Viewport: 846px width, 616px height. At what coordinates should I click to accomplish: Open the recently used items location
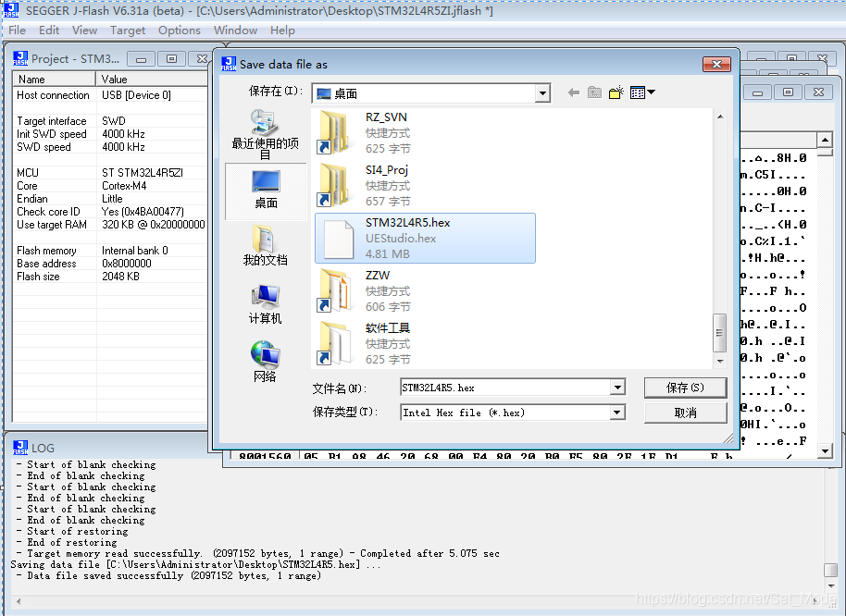[x=265, y=134]
